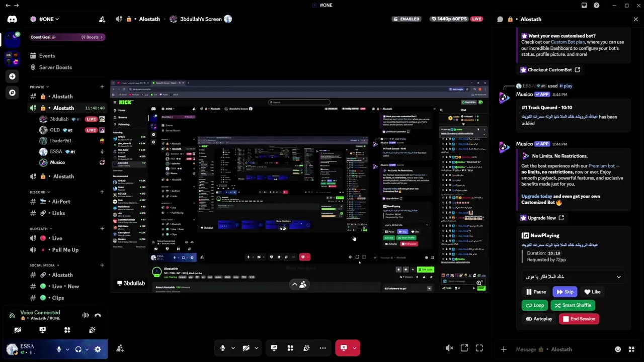Screen dimensions: 644x362
Task: Open the Custom Bot plan link
Action: coord(568,42)
